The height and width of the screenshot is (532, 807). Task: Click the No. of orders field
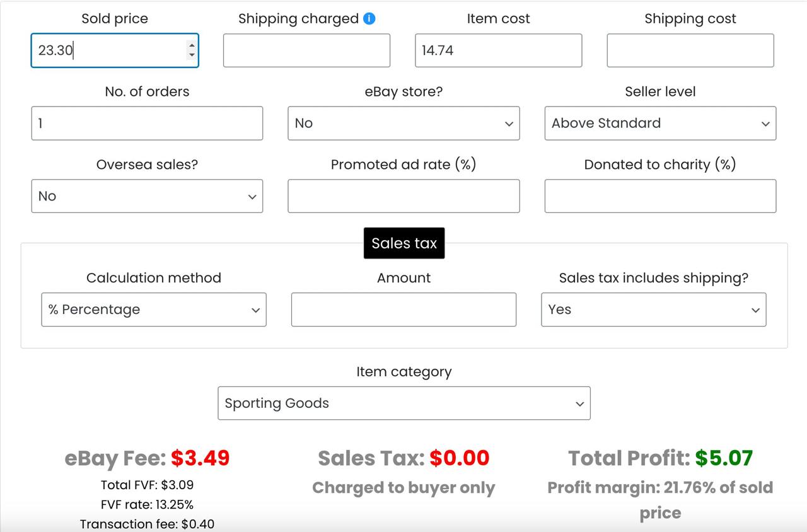pos(147,123)
